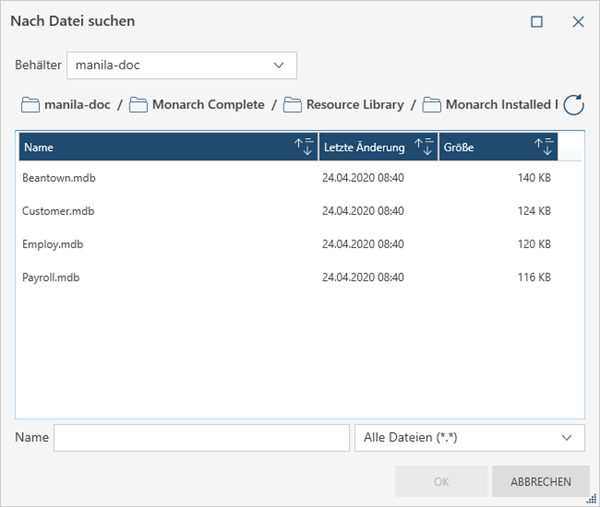Screen dimensions: 600x507
Task: Go to Monarch Complete breadcrumb folder
Action: tap(208, 104)
